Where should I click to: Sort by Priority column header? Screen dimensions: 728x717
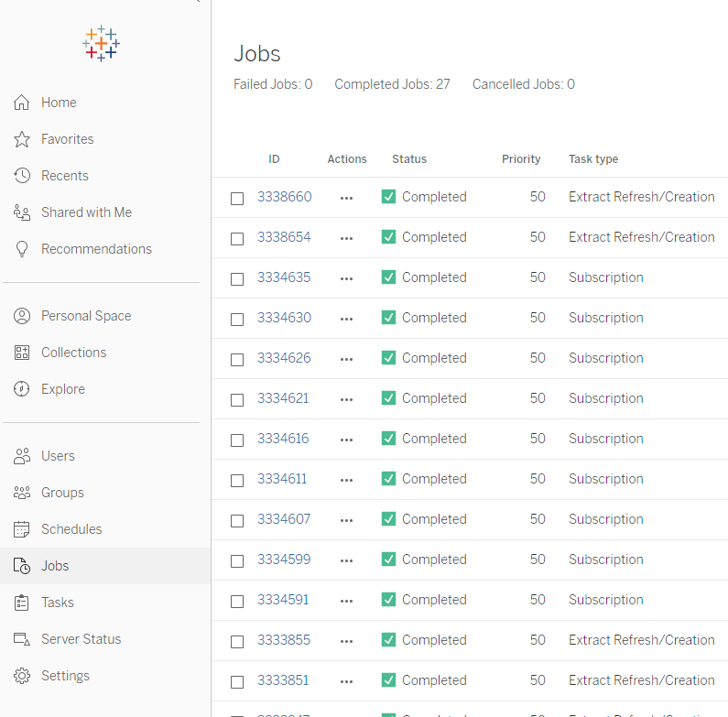pyautogui.click(x=521, y=159)
